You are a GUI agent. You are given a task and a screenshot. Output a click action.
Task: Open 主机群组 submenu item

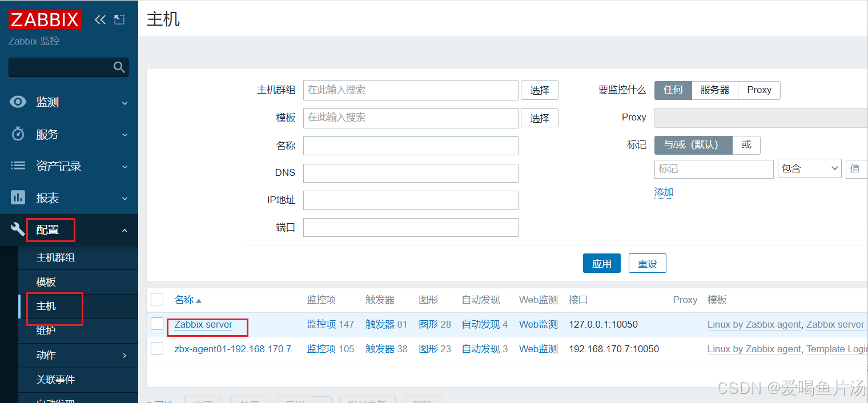click(x=56, y=257)
